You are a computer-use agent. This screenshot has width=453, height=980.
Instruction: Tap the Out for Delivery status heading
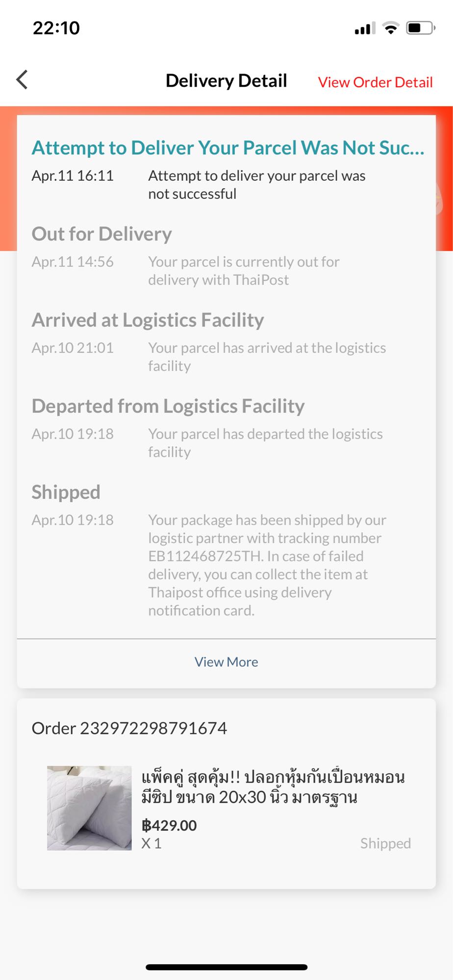tap(101, 234)
